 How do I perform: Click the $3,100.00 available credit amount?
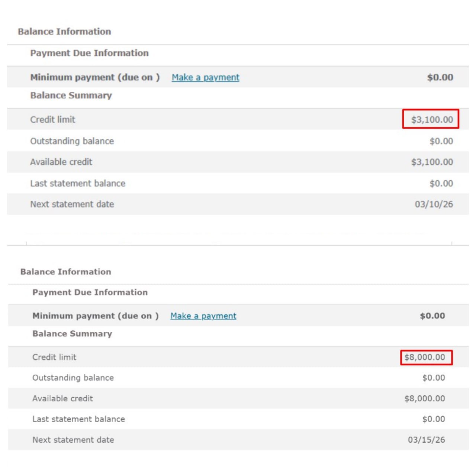point(432,162)
